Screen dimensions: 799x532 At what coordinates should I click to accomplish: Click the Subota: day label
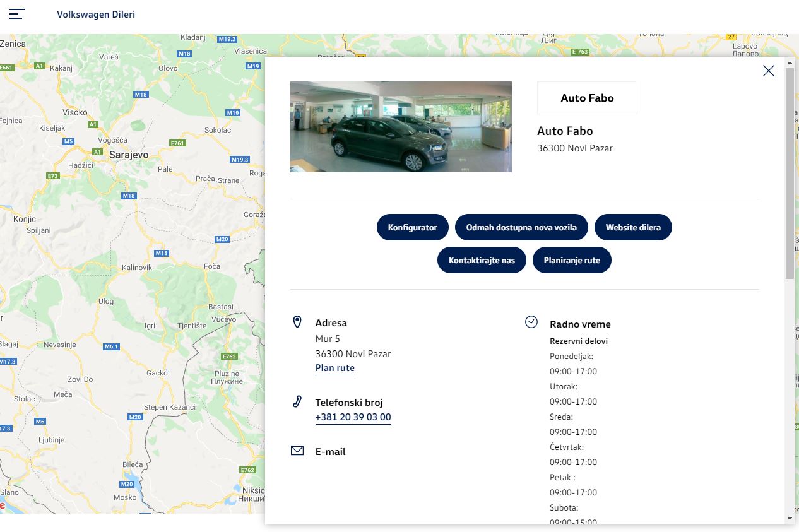pos(564,507)
